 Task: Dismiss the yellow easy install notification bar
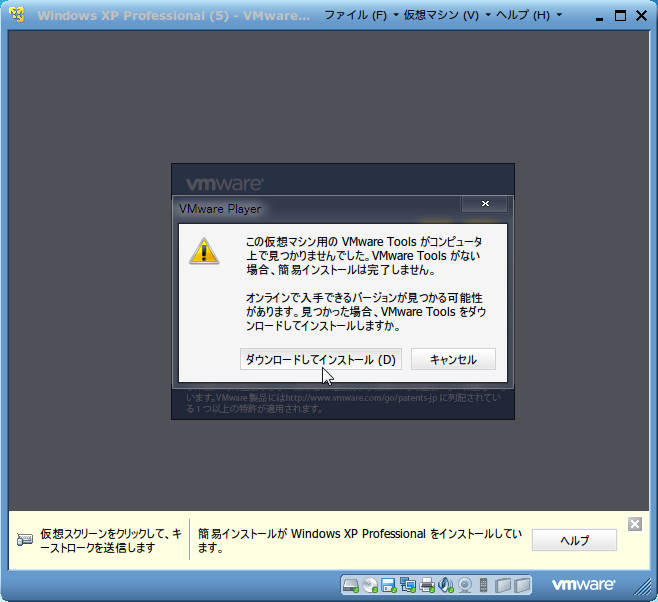coord(634,524)
